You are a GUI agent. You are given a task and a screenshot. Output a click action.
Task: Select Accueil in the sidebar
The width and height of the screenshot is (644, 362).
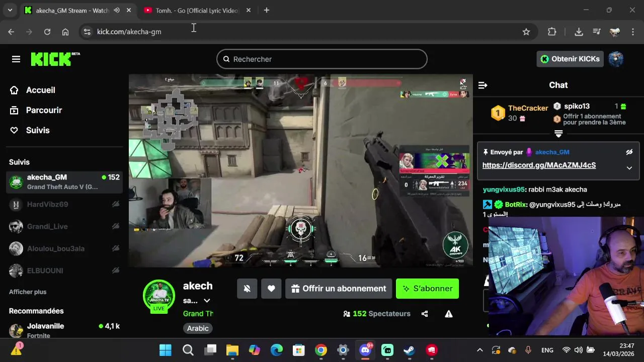pos(41,90)
